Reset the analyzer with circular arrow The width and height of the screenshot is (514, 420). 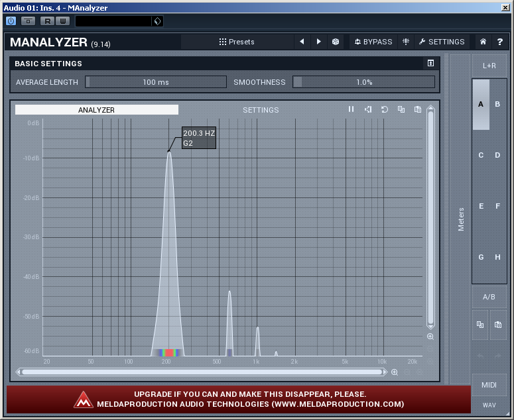click(x=385, y=109)
